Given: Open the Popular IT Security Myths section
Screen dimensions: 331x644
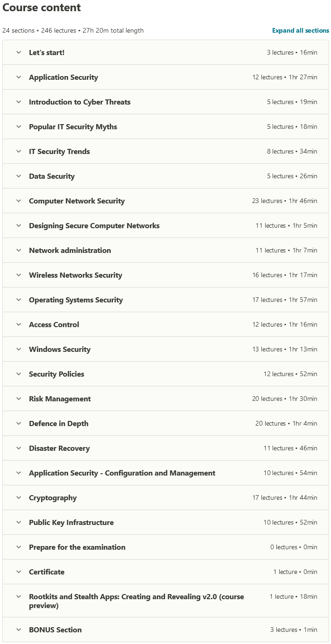Looking at the screenshot, I should (73, 126).
